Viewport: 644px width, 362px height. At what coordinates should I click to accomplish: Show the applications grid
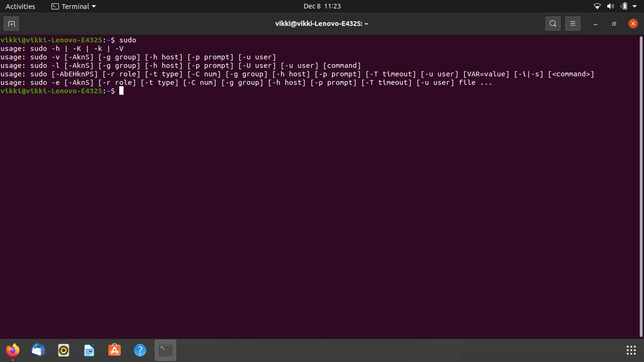(x=631, y=350)
